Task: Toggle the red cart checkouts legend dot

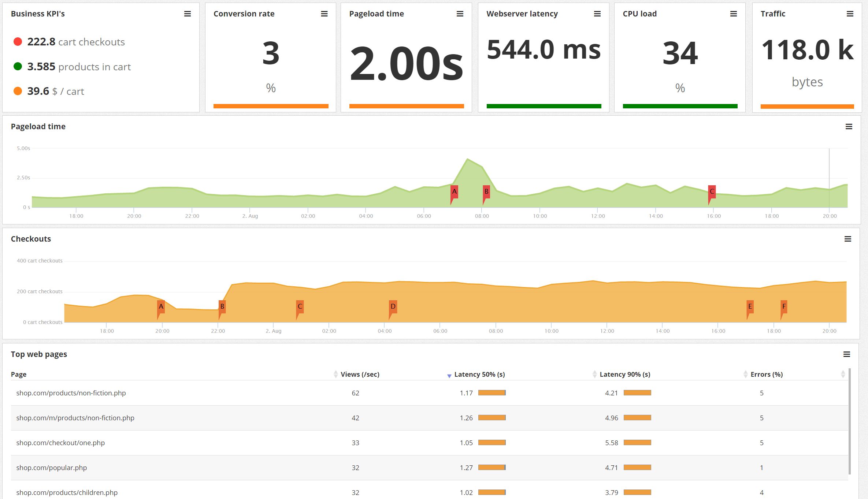Action: point(17,41)
